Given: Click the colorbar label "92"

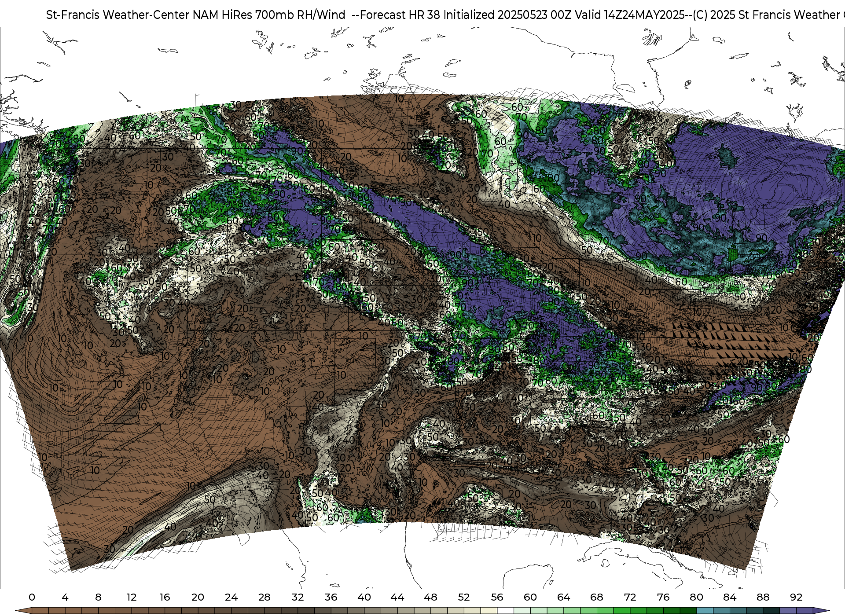Looking at the screenshot, I should tap(796, 597).
